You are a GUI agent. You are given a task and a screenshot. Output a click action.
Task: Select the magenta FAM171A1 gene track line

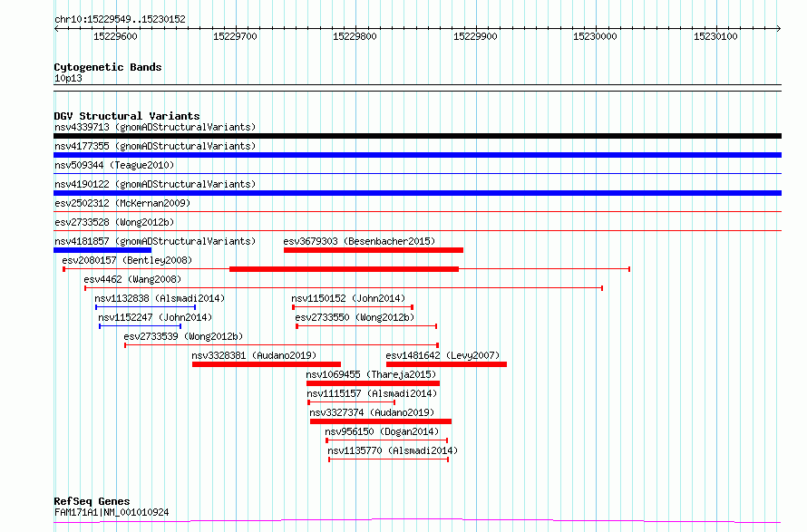pyautogui.click(x=417, y=521)
